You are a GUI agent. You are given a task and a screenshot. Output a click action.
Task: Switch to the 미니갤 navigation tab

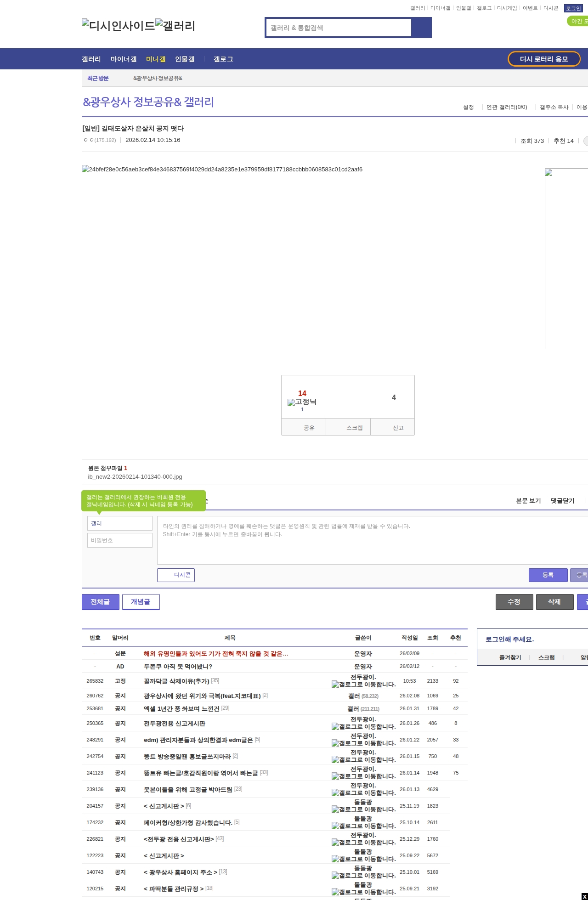pyautogui.click(x=155, y=59)
